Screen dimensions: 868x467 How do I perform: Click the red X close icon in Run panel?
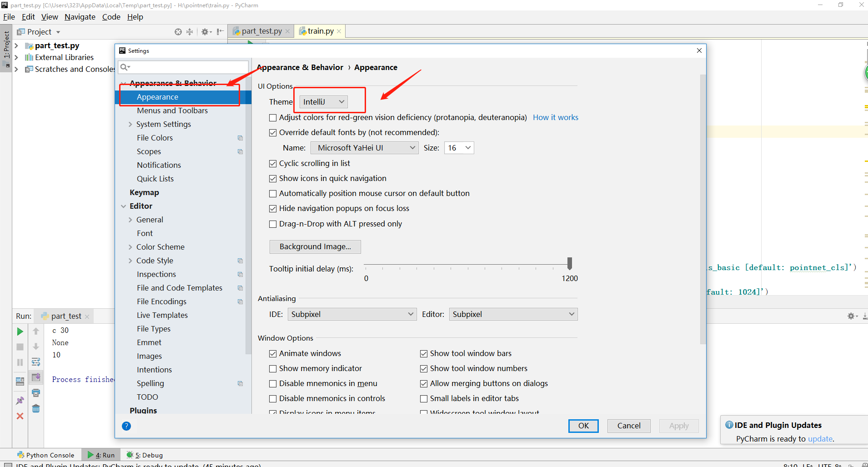[20, 416]
